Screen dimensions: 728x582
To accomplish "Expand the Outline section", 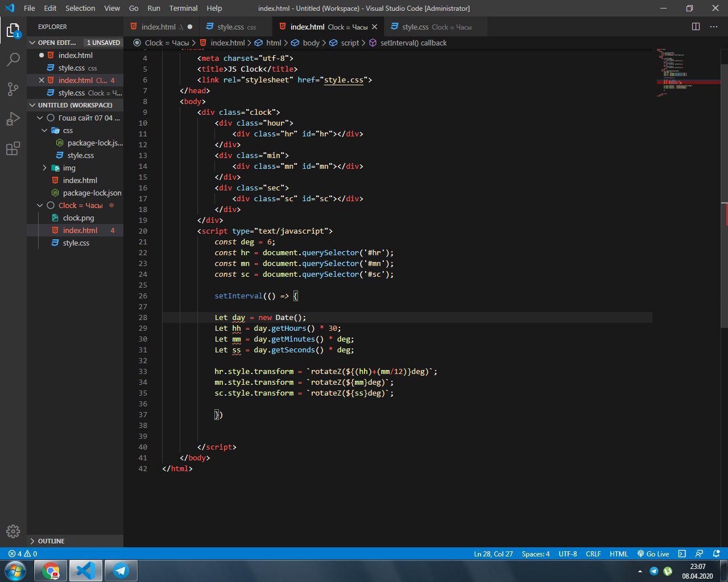I will [x=75, y=541].
